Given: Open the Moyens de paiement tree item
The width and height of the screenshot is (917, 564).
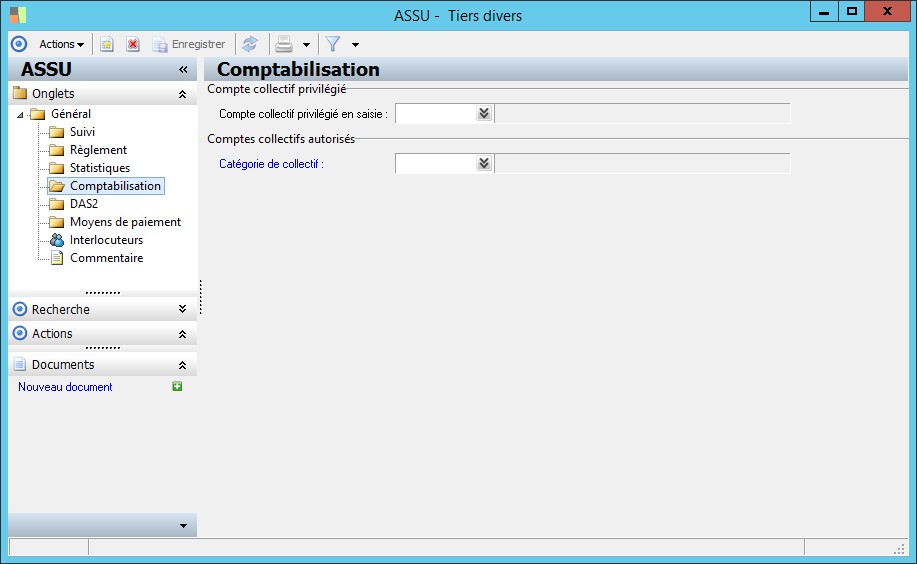Looking at the screenshot, I should click(125, 222).
